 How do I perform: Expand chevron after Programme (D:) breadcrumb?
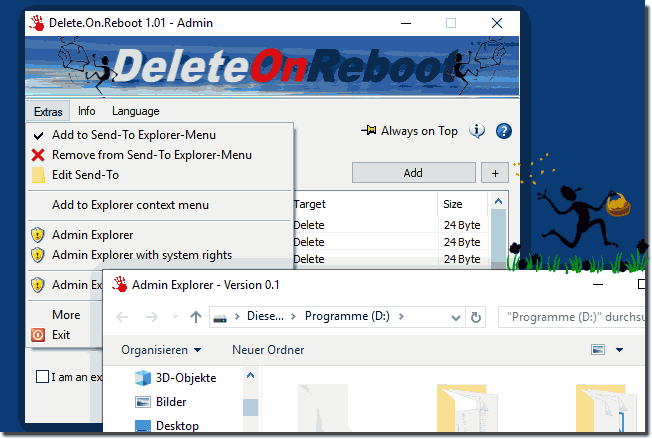(x=401, y=317)
